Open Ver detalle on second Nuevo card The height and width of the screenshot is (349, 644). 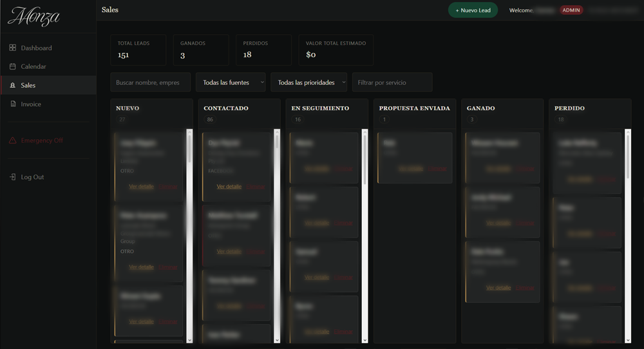(x=141, y=267)
